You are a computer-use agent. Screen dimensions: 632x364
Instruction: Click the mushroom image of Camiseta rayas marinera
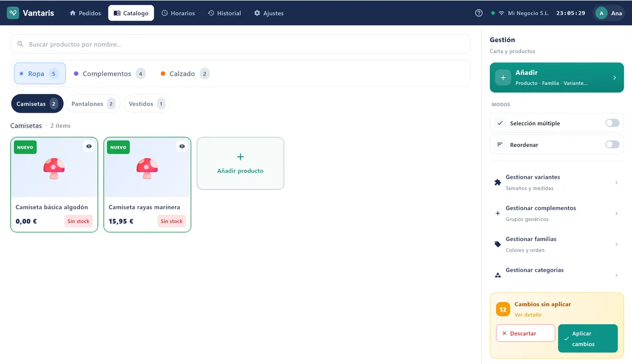click(x=147, y=169)
